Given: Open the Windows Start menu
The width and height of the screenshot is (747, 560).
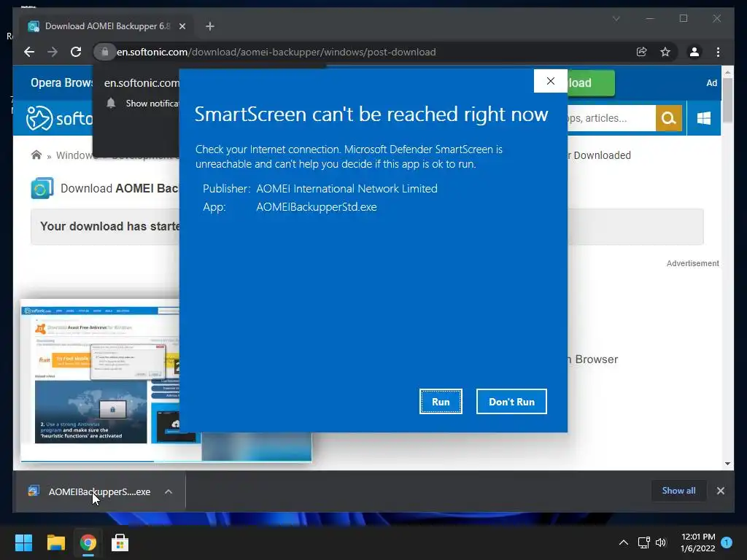Looking at the screenshot, I should 23,542.
